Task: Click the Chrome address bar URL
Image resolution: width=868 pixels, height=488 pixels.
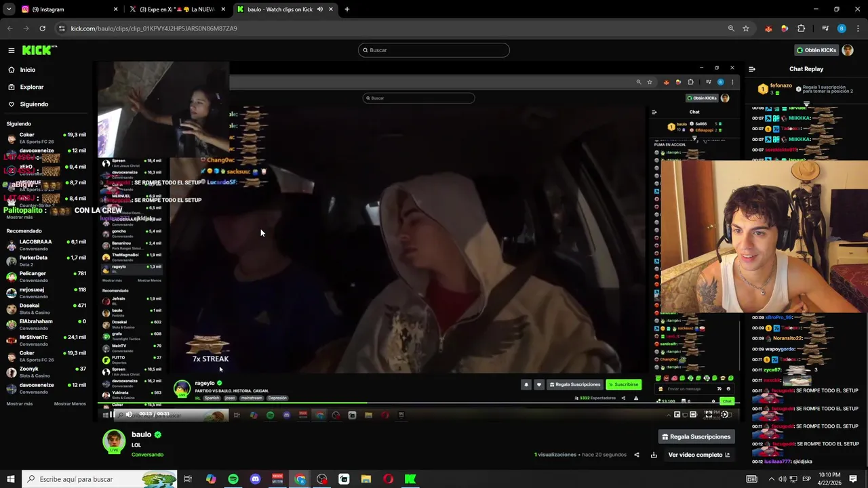Action: click(154, 28)
